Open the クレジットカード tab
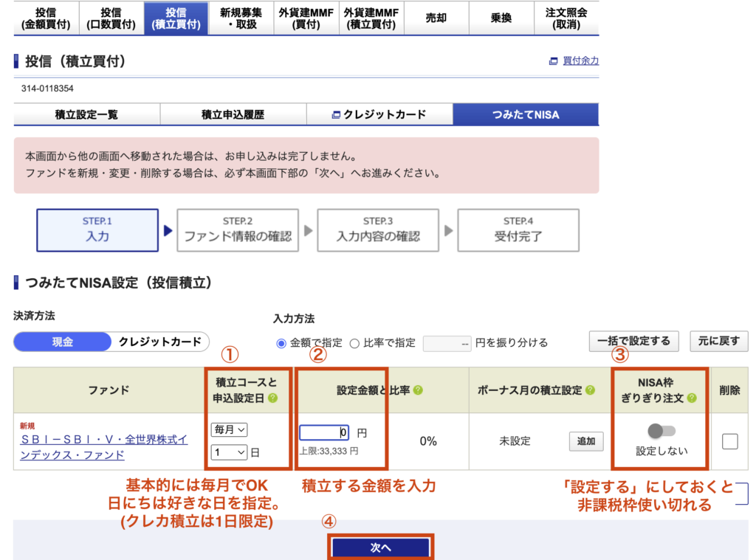Viewport: 756px width, 560px height. click(379, 114)
